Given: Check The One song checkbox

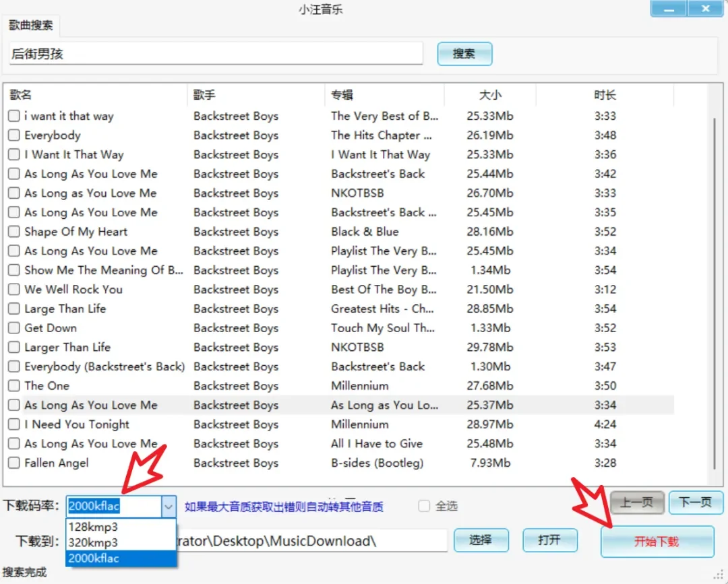Looking at the screenshot, I should 14,385.
